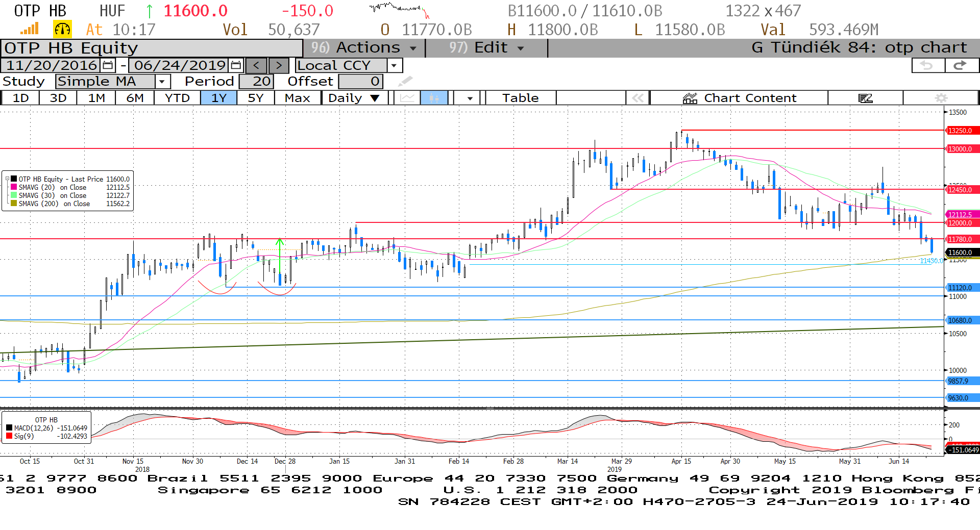Viewport: 980px width, 530px height.
Task: Click the 11600.0 last price tag
Action: (962, 253)
